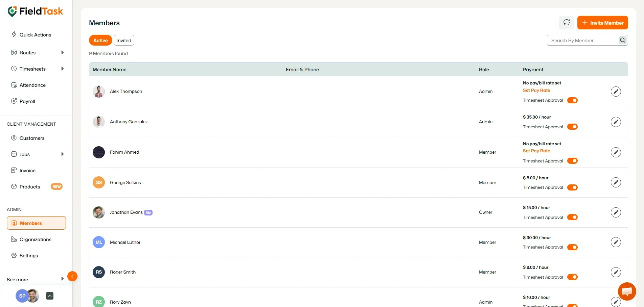Click the Routes sidebar icon
The width and height of the screenshot is (644, 307).
(x=14, y=52)
